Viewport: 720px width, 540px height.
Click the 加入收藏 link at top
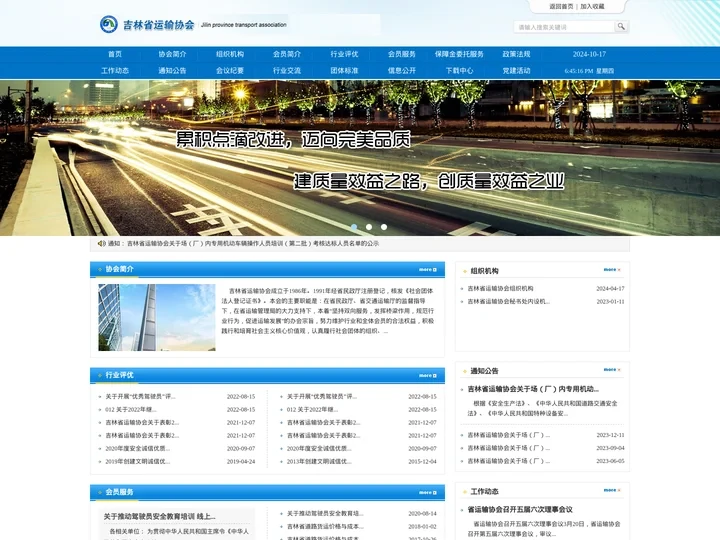tap(592, 6)
